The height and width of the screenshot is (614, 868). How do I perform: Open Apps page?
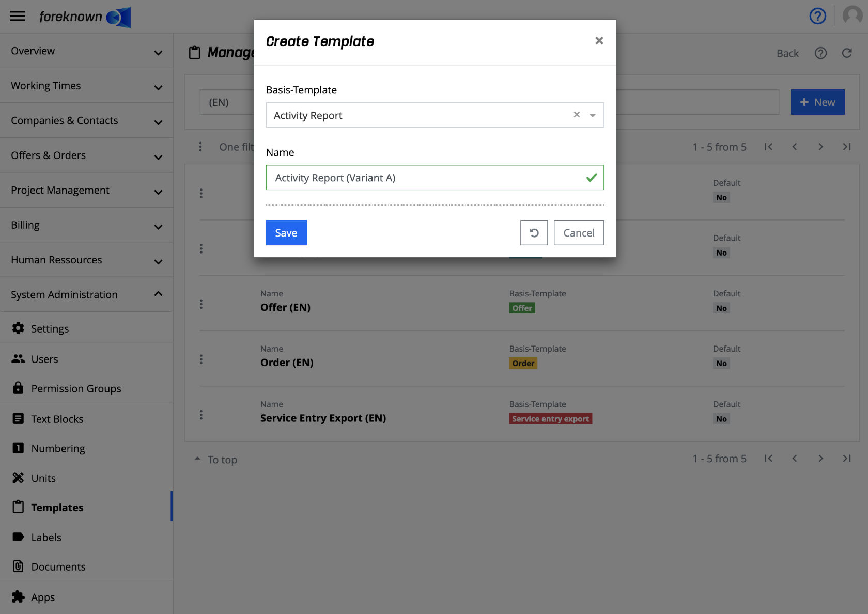point(86,597)
